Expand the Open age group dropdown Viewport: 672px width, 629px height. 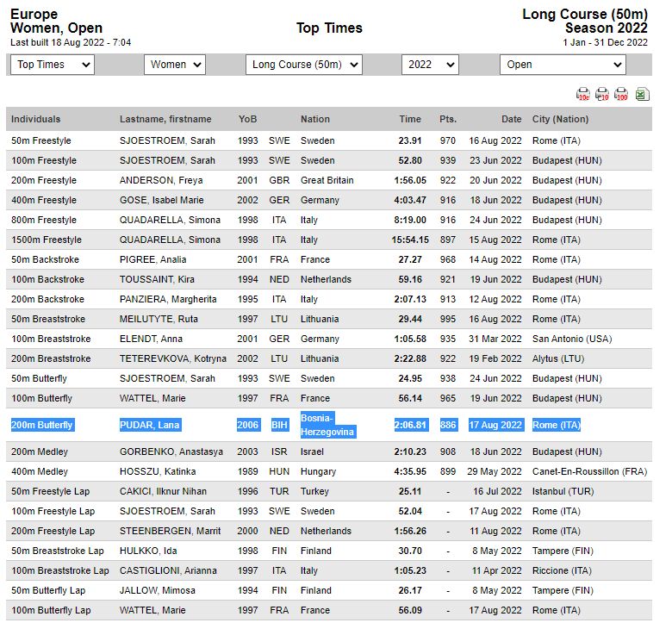click(x=563, y=65)
